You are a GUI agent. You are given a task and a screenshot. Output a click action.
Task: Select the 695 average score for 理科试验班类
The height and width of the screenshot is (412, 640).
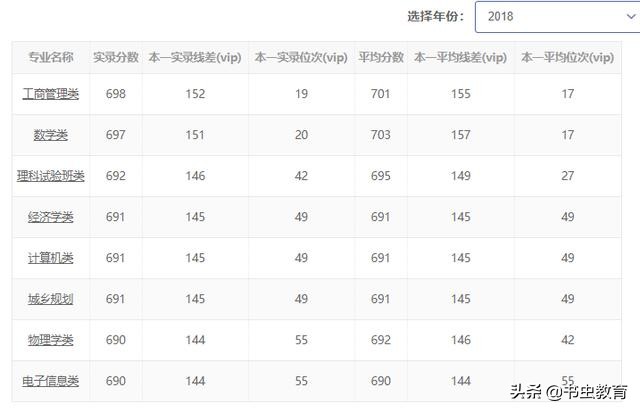(x=381, y=176)
